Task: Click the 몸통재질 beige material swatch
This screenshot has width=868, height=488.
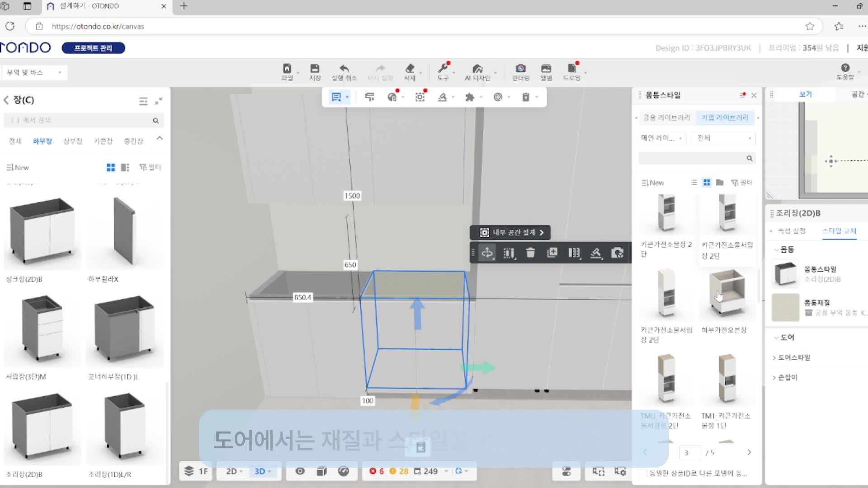Action: click(x=785, y=307)
